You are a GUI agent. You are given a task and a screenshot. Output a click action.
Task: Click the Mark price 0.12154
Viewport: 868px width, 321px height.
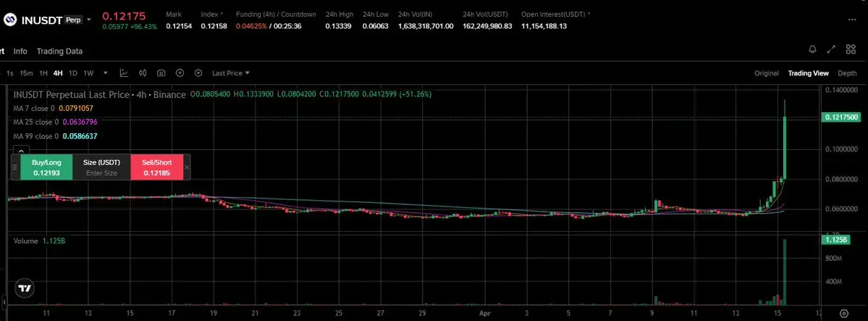(179, 26)
